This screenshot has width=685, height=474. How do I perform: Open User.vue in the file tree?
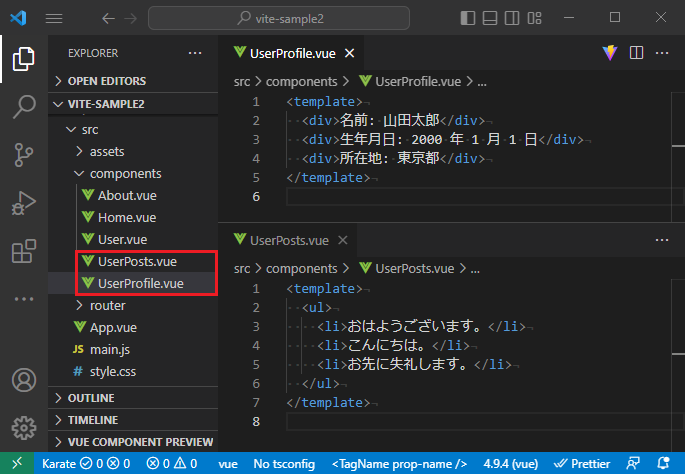coord(133,239)
